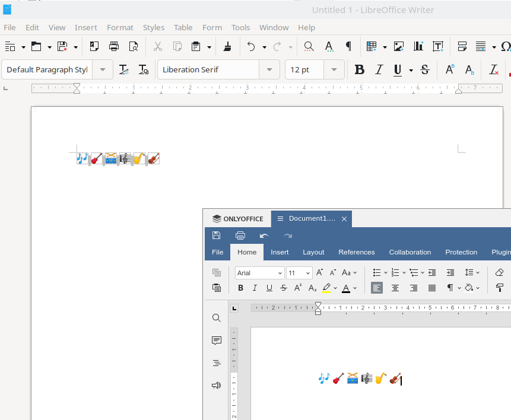Screen dimensions: 511x420
Task: Open the Underline style dropdown arrow
Action: point(411,70)
